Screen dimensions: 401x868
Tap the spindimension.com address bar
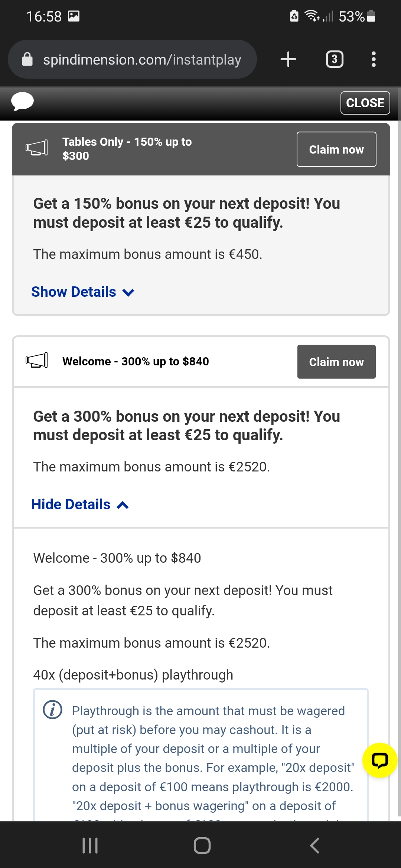142,59
